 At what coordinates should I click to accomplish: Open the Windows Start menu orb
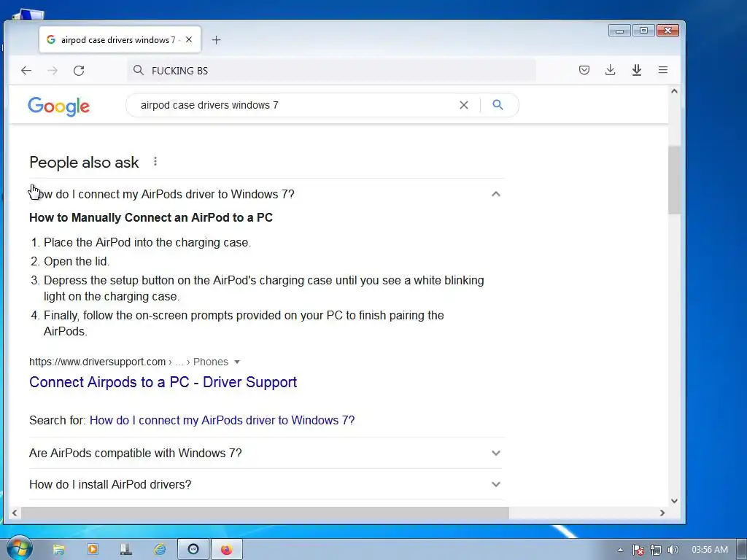pyautogui.click(x=19, y=548)
